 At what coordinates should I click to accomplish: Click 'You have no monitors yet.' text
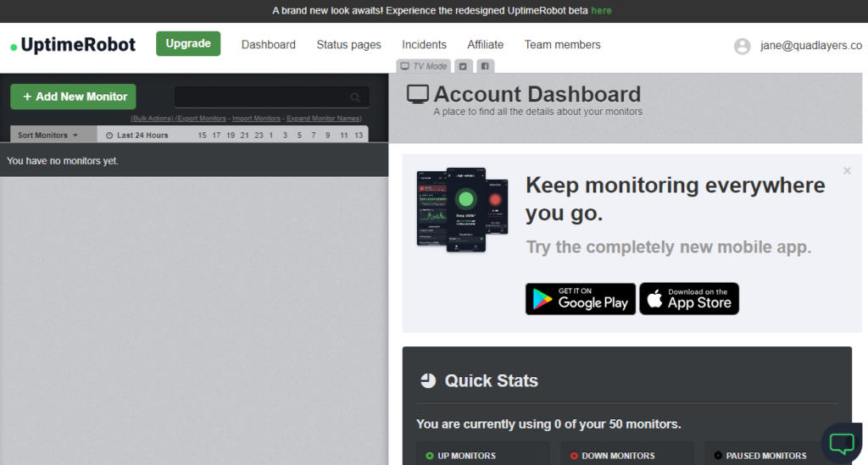pos(63,161)
